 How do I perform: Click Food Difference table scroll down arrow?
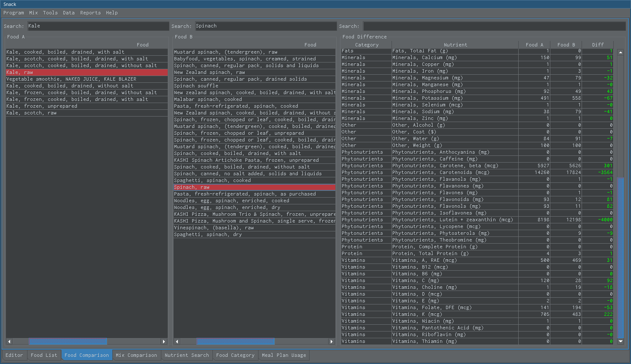(x=620, y=341)
